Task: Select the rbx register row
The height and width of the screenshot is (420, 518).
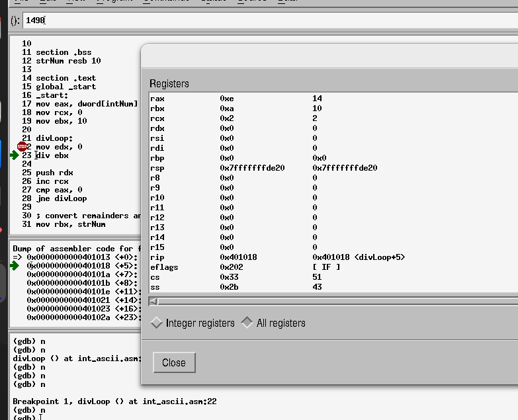Action: [333, 108]
